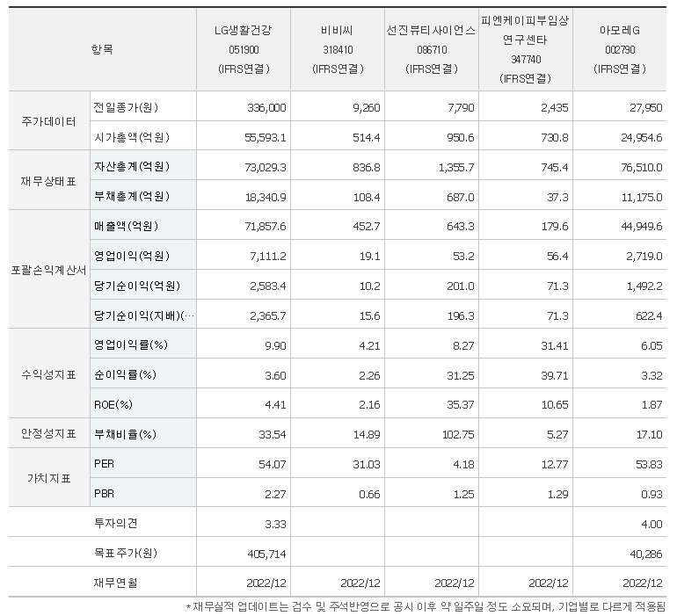Select net income value 201.0
Viewport: 677px width, 616px height.
[462, 286]
